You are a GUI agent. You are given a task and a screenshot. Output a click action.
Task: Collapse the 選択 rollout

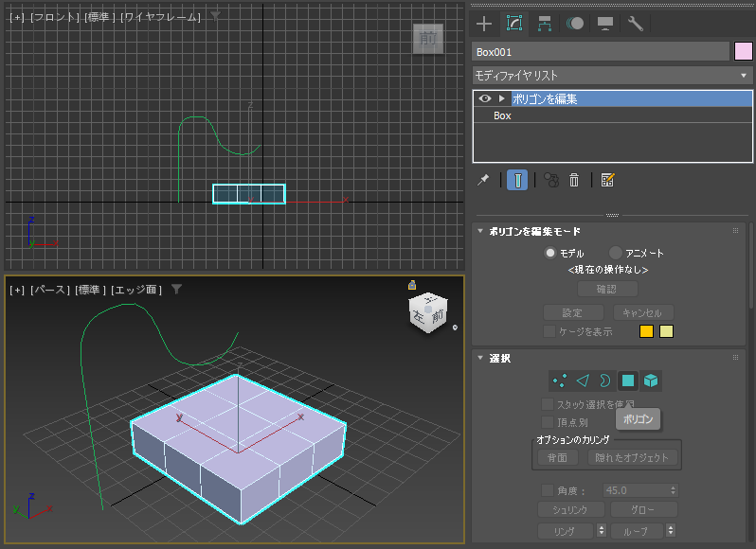point(480,358)
